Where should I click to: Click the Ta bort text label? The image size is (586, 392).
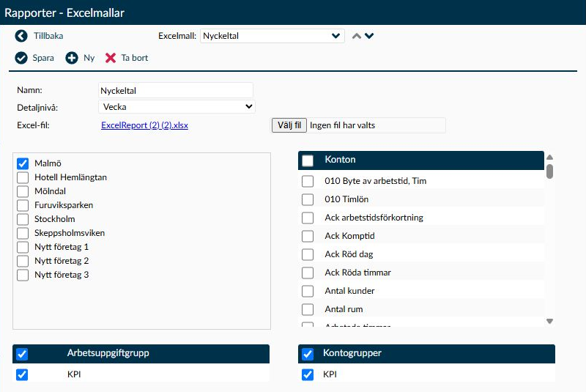[x=135, y=58]
